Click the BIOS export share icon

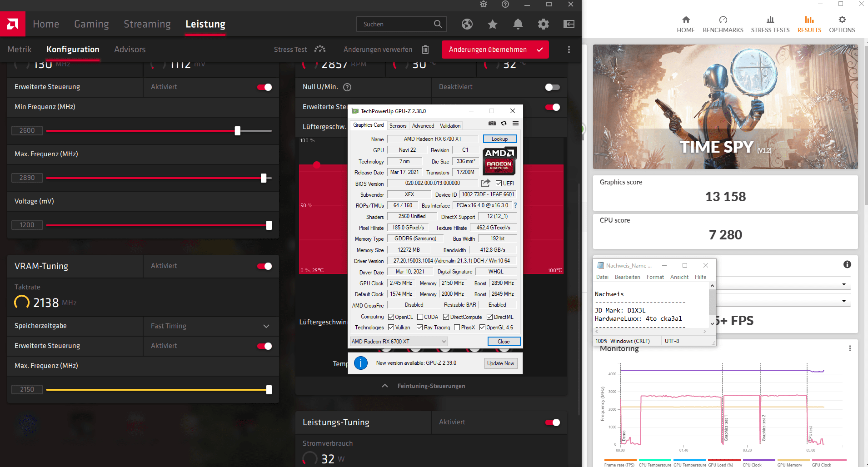pos(485,183)
